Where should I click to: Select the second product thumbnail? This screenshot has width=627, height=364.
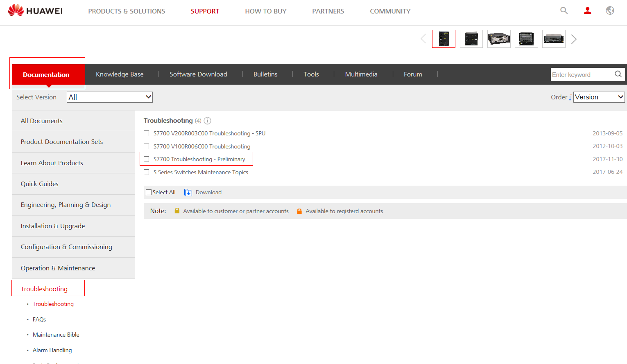coord(471,39)
